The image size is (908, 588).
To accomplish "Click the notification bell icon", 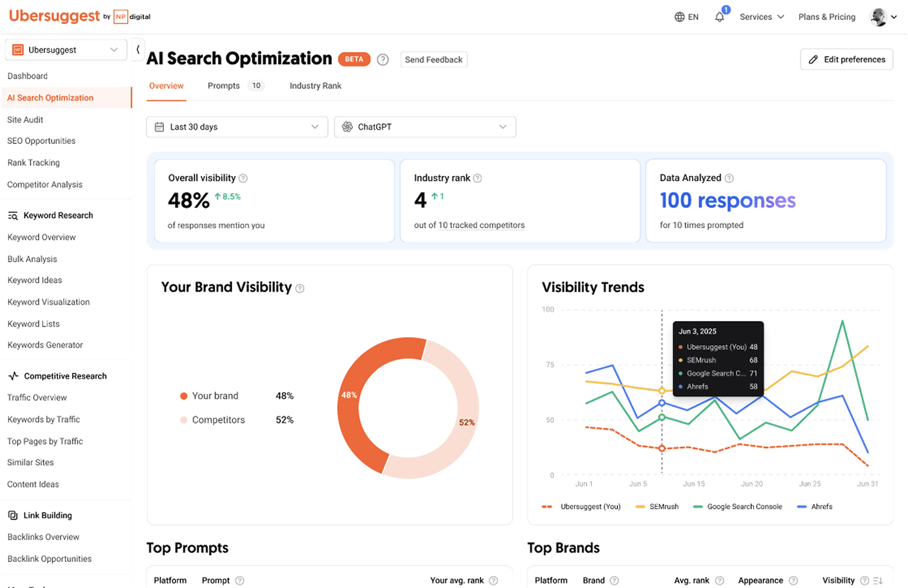I will [x=719, y=17].
